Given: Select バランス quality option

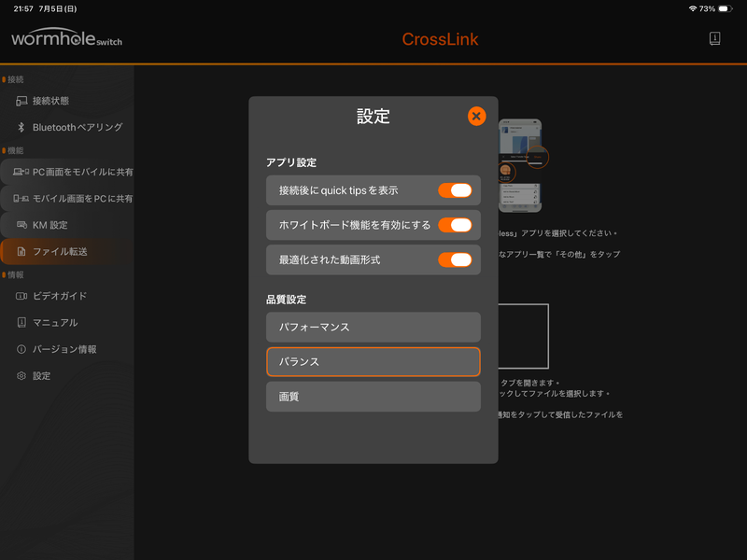Looking at the screenshot, I should pyautogui.click(x=373, y=362).
